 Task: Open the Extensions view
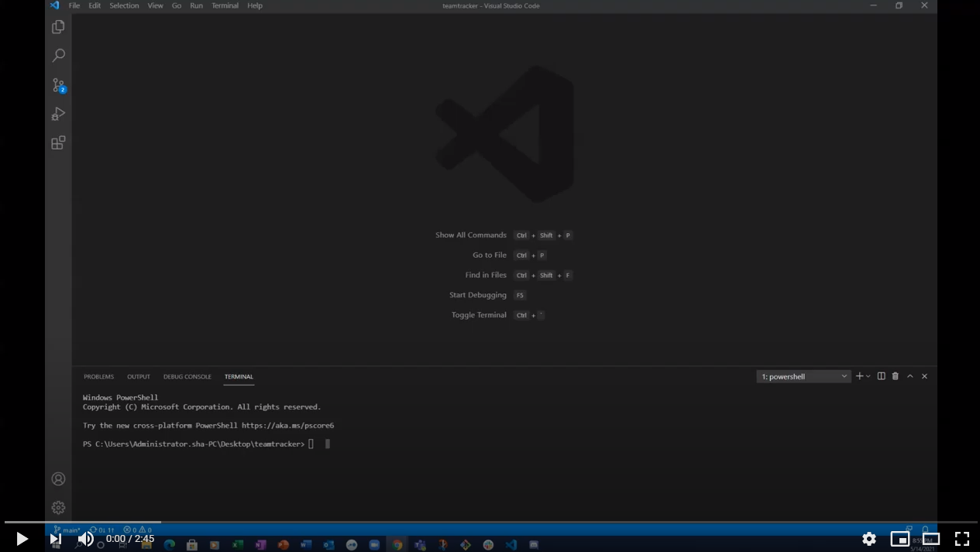coord(58,142)
